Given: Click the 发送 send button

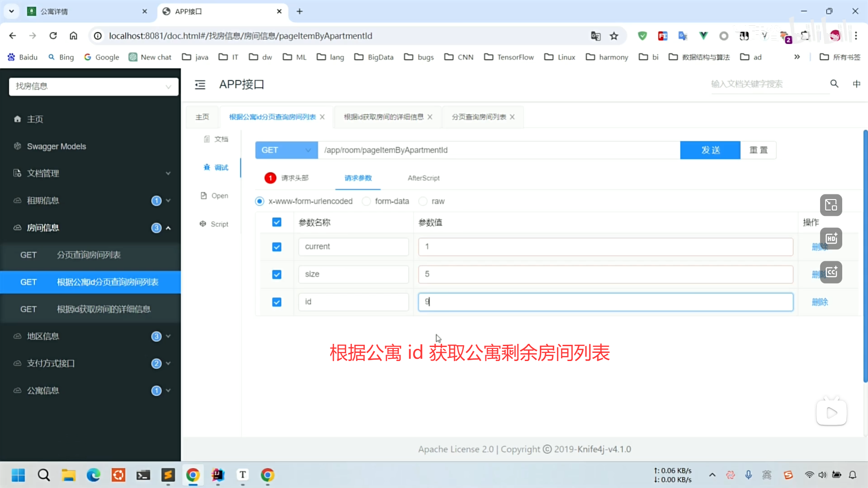Looking at the screenshot, I should [x=710, y=150].
